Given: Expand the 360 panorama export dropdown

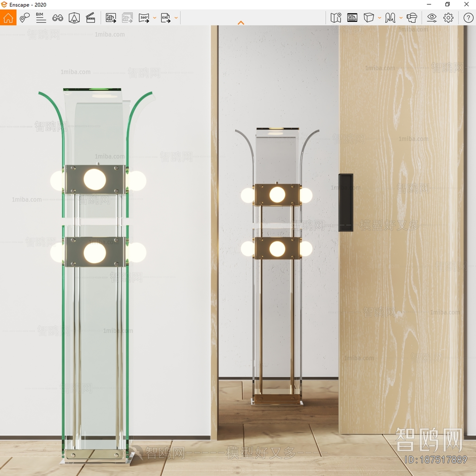Looking at the screenshot, I should pos(155,18).
